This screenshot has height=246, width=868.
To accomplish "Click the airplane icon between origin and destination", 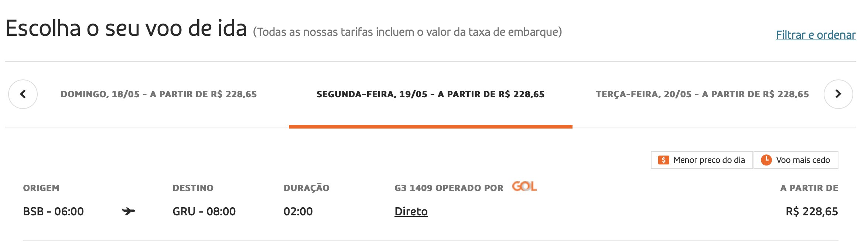I will (128, 211).
